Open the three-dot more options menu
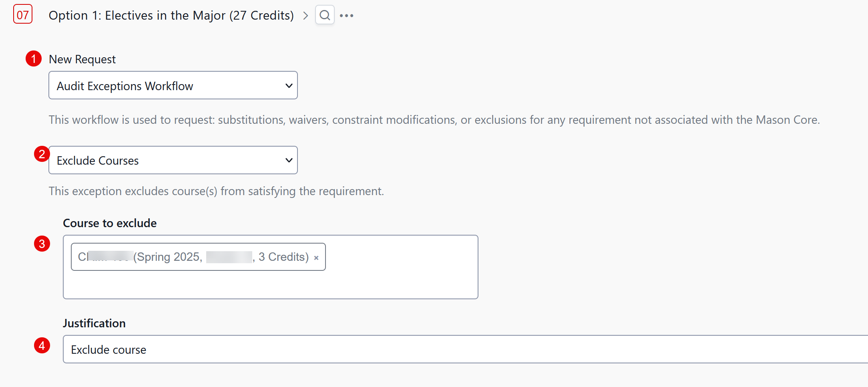Screen dimensions: 868x387 346,16
